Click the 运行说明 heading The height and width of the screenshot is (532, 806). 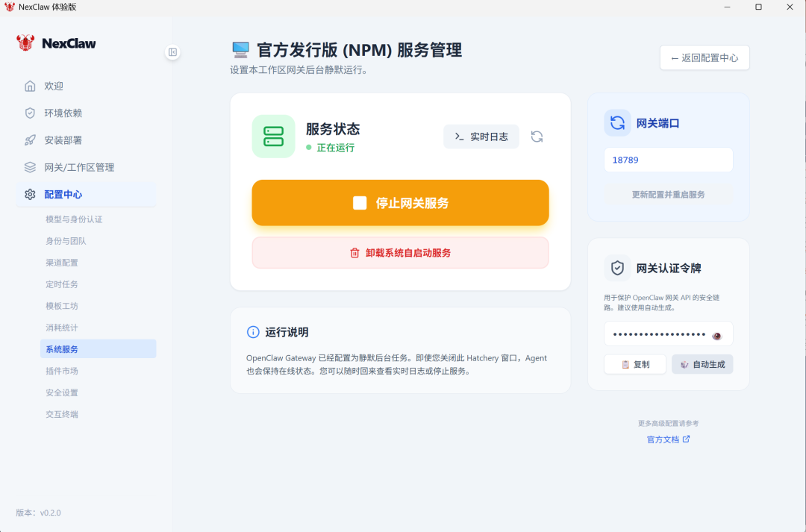coord(287,332)
